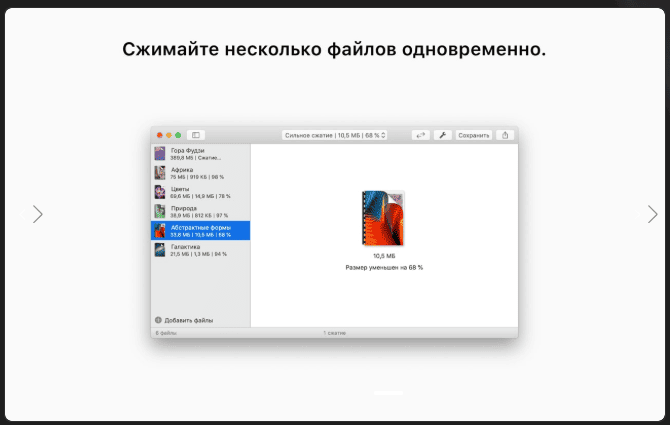Click the Цветы thumbnail image

(x=160, y=192)
